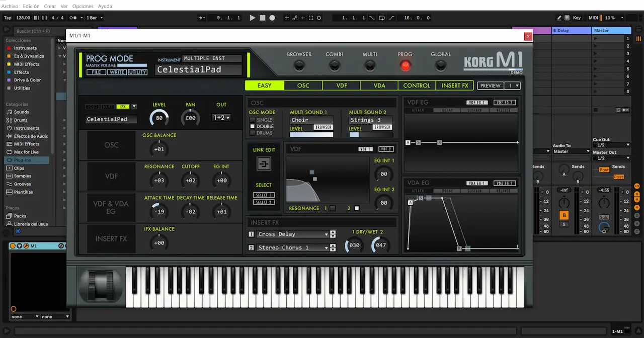Screen dimensions: 644x338
Task: Click the BROWSER mode button on Korg M1
Action: pyautogui.click(x=299, y=65)
